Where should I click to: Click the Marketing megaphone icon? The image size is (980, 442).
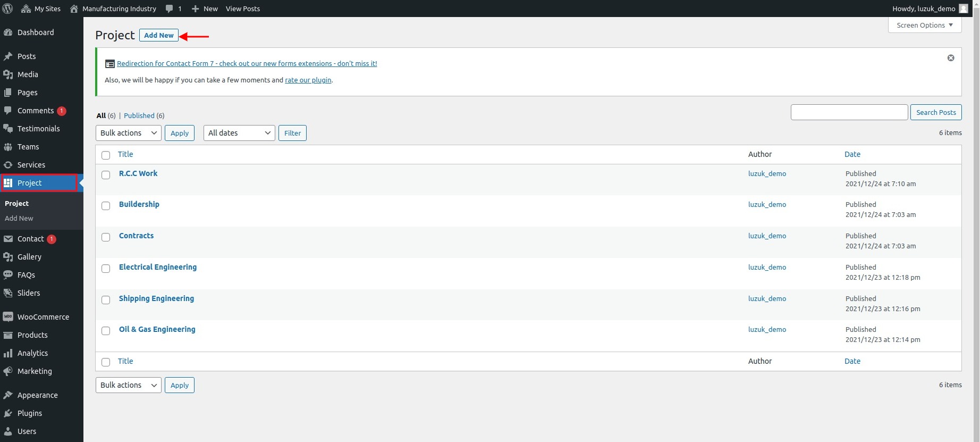pos(8,371)
